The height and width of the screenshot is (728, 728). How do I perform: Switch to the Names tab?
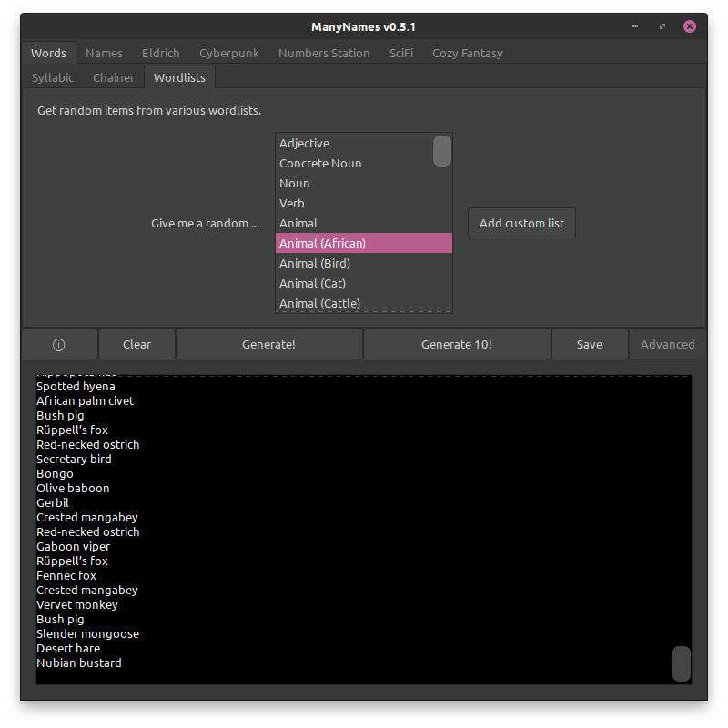104,53
